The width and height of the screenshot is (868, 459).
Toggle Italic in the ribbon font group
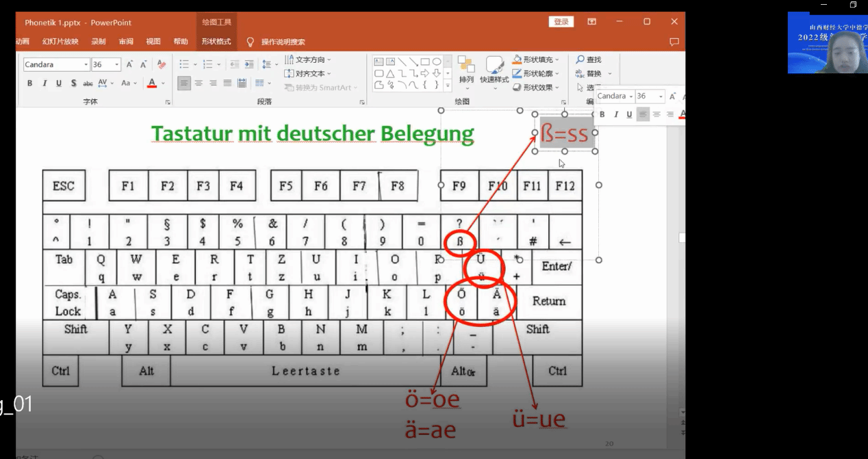point(44,83)
